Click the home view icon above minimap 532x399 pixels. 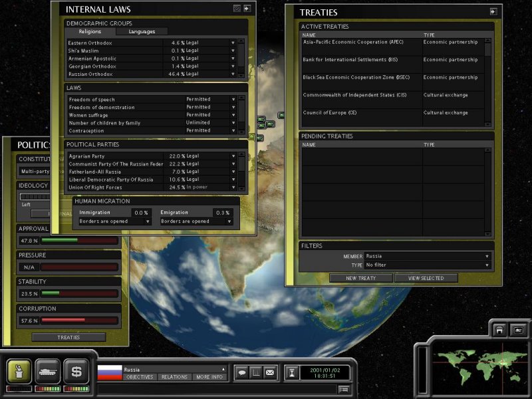(499, 330)
